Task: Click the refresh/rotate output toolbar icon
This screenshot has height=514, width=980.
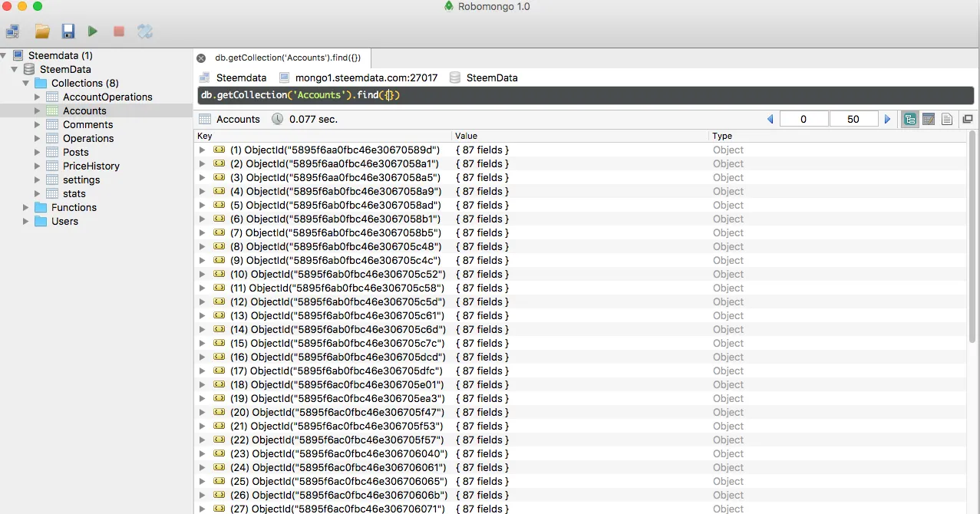Action: (x=145, y=31)
